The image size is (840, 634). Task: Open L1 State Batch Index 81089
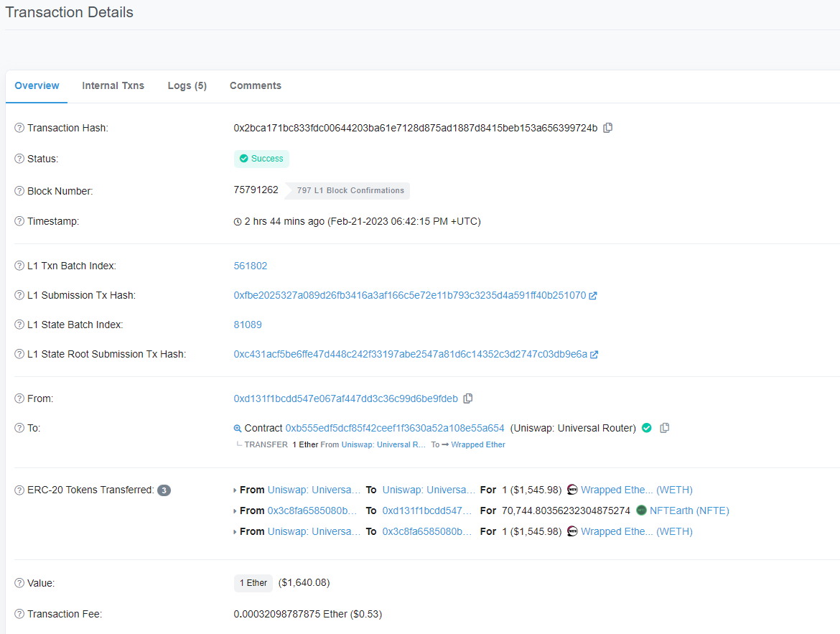[x=248, y=325]
